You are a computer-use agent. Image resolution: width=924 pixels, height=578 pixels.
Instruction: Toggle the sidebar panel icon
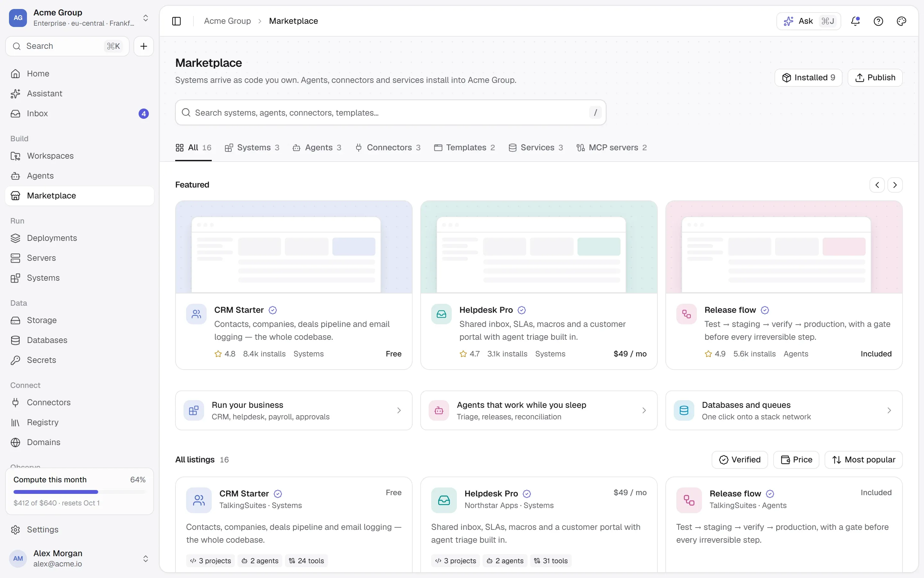click(176, 21)
